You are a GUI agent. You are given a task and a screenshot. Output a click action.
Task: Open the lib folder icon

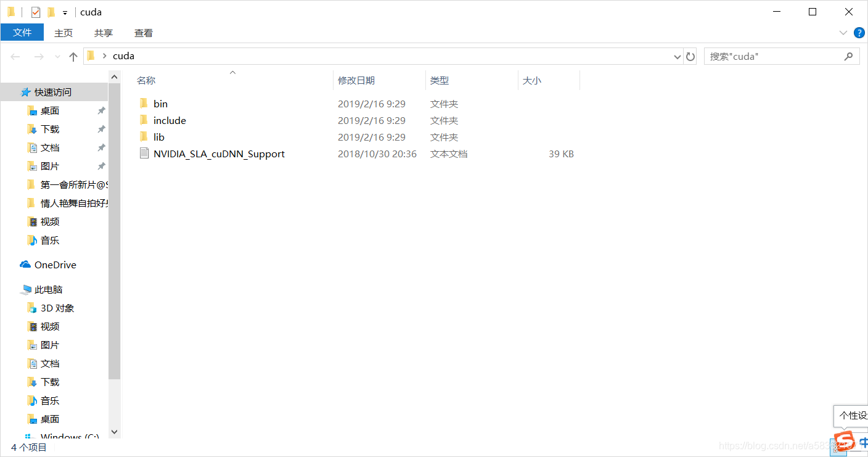click(x=144, y=137)
